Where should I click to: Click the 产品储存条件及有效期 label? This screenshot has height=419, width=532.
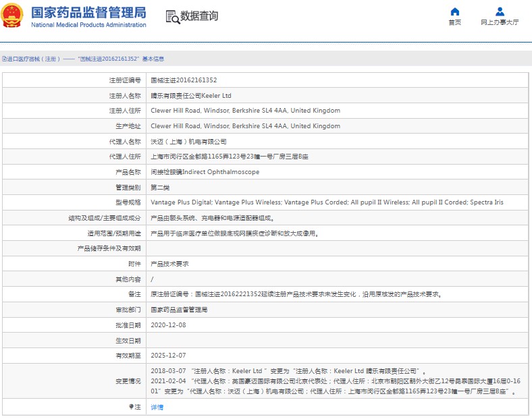[109, 248]
